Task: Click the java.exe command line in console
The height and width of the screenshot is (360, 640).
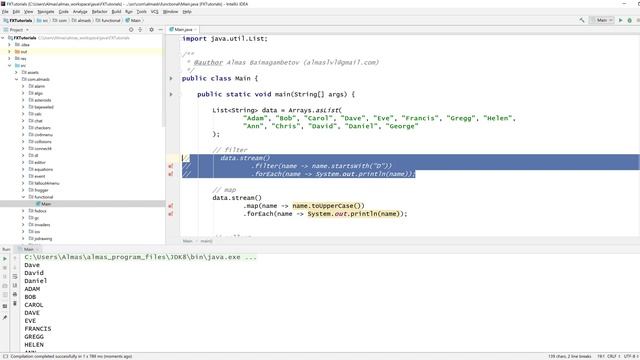Action: (x=140, y=257)
